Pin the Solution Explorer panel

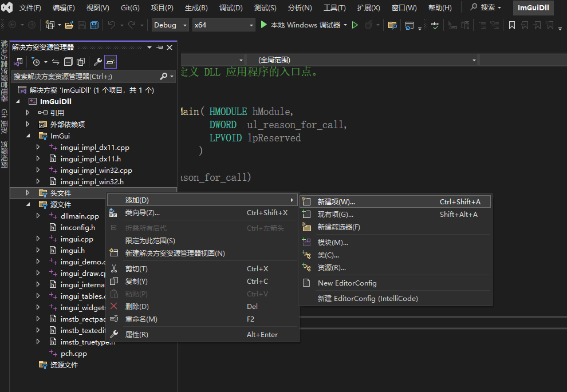160,47
